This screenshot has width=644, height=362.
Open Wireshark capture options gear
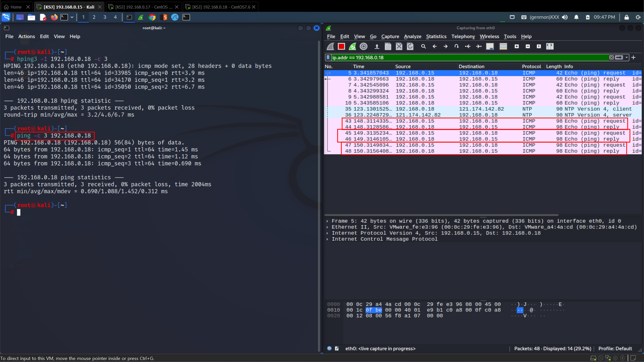[x=364, y=46]
